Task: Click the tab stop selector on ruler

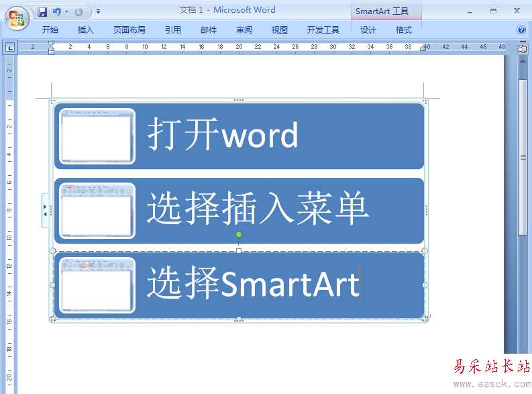Action: point(11,48)
